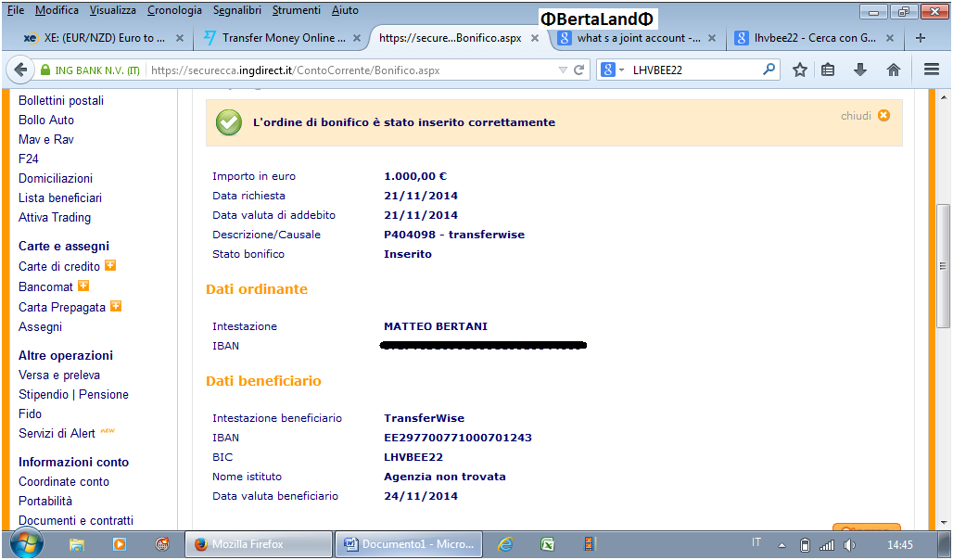Image resolution: width=953 pixels, height=560 pixels.
Task: Go back using the browser back arrow
Action: coord(20,70)
